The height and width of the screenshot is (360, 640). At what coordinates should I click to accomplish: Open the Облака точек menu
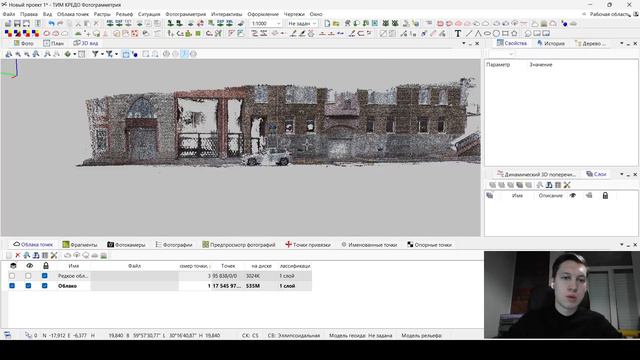click(x=73, y=14)
